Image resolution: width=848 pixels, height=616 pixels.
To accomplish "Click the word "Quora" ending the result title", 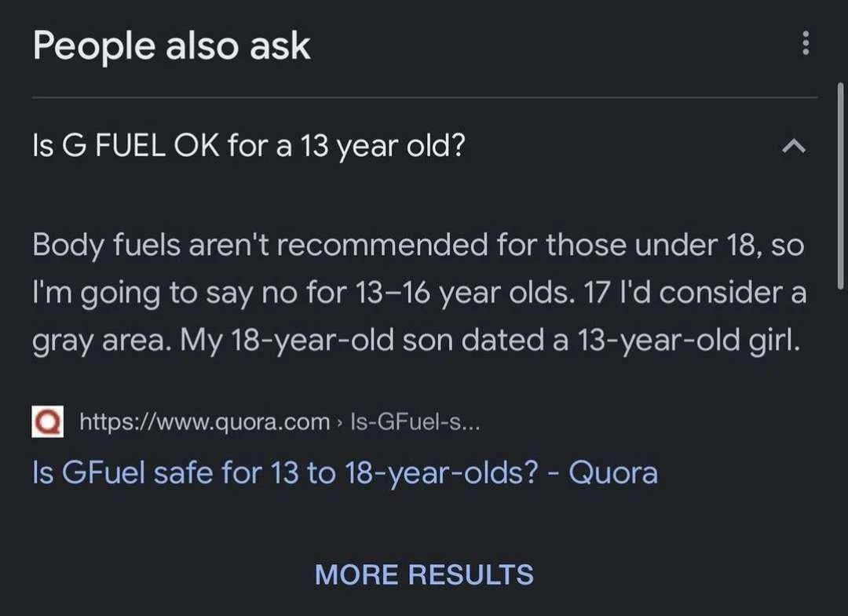I will coord(612,472).
